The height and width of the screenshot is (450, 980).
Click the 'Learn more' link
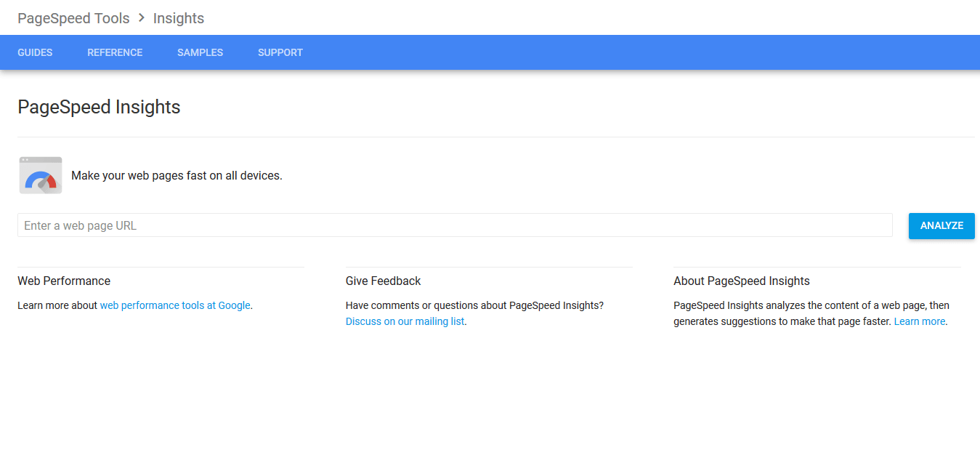(x=920, y=321)
